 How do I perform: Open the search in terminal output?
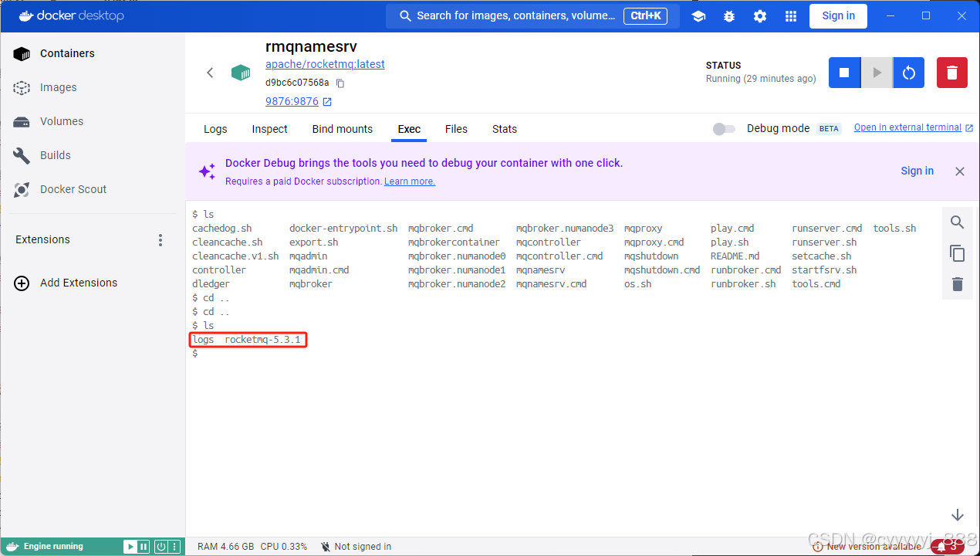pyautogui.click(x=957, y=222)
